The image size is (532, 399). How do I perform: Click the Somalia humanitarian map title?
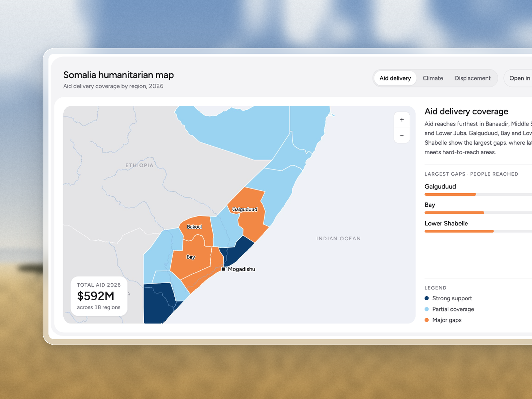pyautogui.click(x=118, y=75)
